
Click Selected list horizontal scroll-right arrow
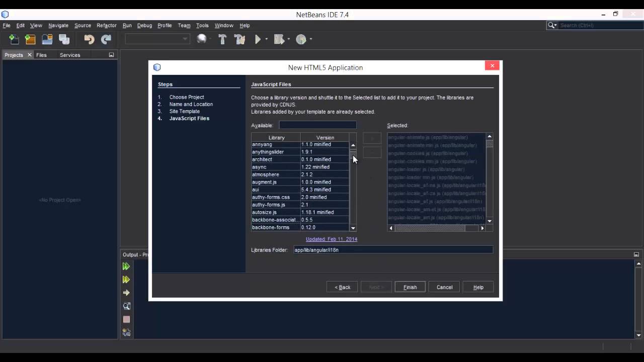(x=482, y=228)
